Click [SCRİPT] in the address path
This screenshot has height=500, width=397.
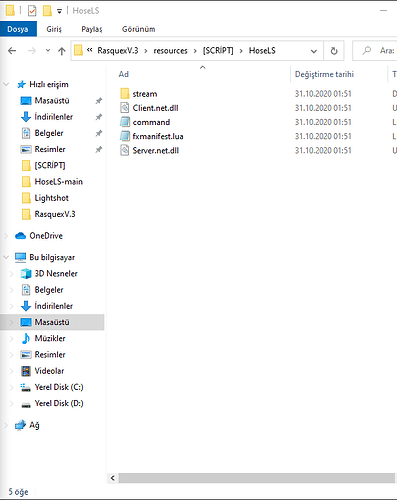click(x=218, y=51)
